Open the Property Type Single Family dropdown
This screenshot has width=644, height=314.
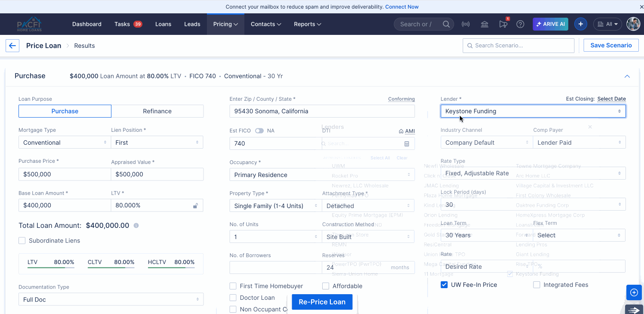pos(276,206)
